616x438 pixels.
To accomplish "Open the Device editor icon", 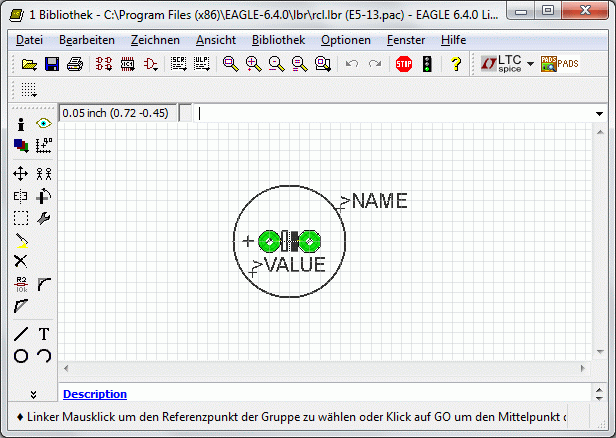I will tap(104, 64).
